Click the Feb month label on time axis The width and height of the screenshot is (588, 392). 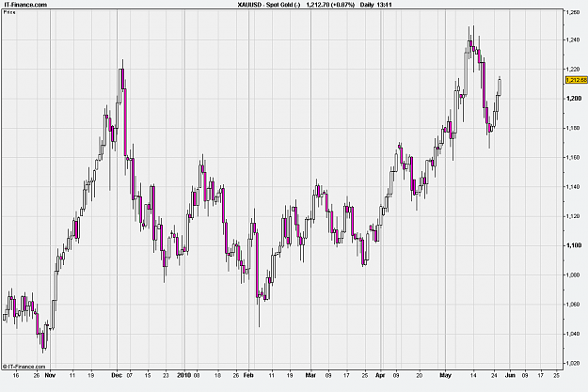coord(248,375)
